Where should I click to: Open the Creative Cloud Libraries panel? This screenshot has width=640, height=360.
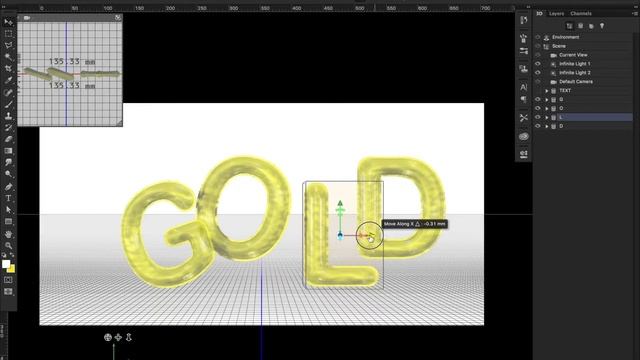point(524,136)
